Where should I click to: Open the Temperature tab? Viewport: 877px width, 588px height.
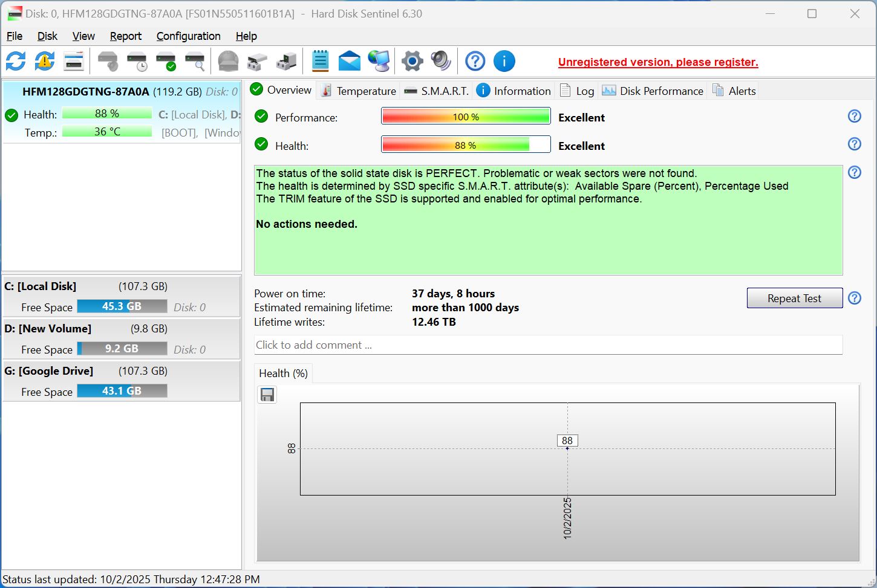click(357, 91)
